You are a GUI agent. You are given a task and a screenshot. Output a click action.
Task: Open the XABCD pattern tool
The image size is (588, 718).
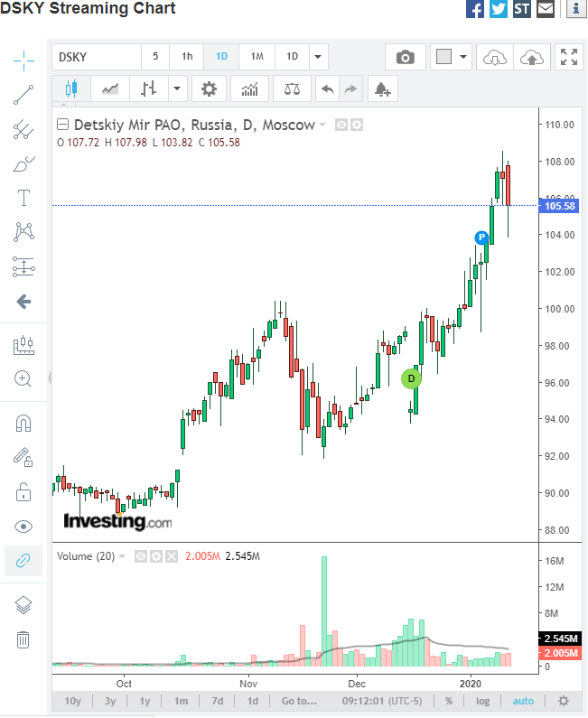pyautogui.click(x=23, y=232)
